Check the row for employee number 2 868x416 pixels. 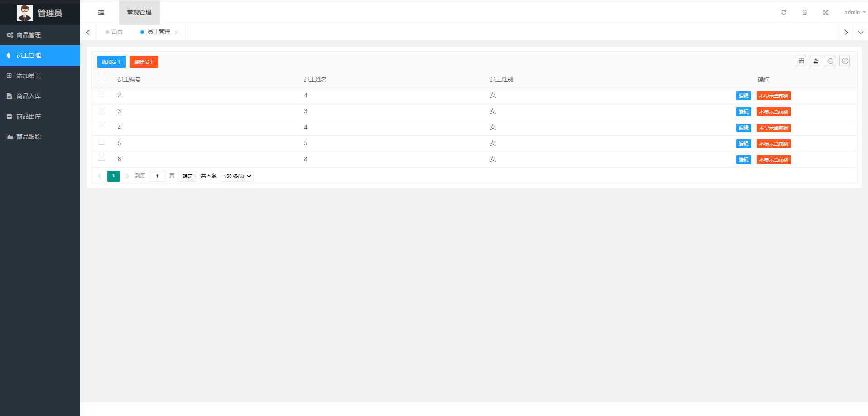point(101,94)
